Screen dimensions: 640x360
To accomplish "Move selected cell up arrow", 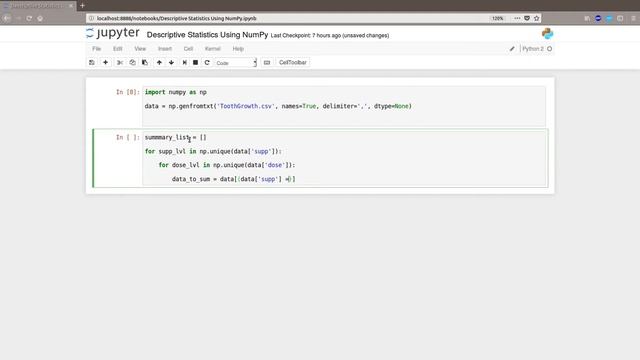I will (159, 62).
